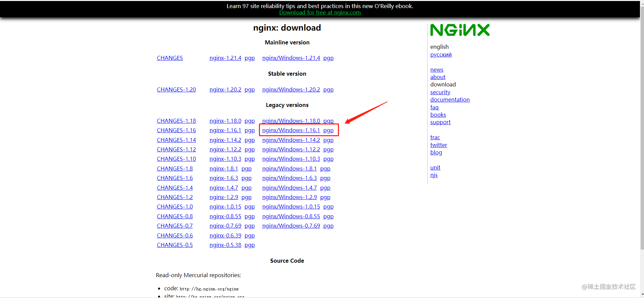
Task: Open CHANGES-1.2 link
Action: coord(175,197)
